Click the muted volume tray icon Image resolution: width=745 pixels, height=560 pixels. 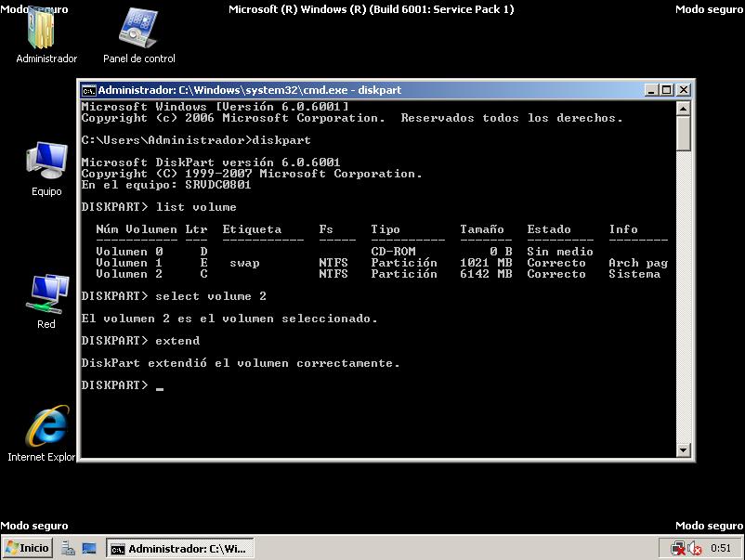(x=694, y=548)
